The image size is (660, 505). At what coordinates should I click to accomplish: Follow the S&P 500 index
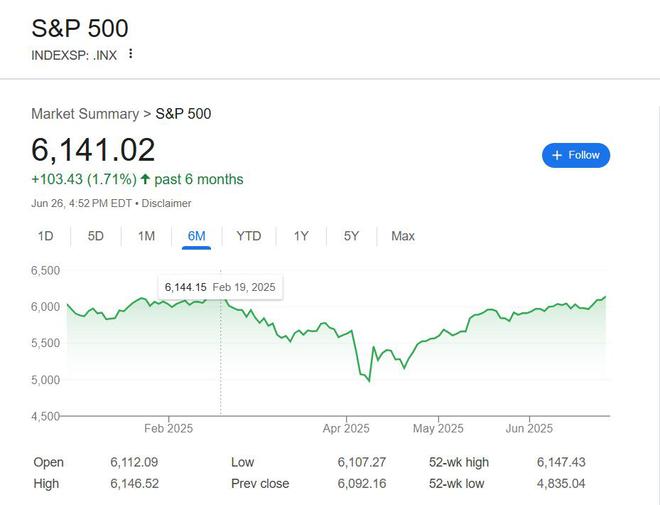pyautogui.click(x=576, y=155)
